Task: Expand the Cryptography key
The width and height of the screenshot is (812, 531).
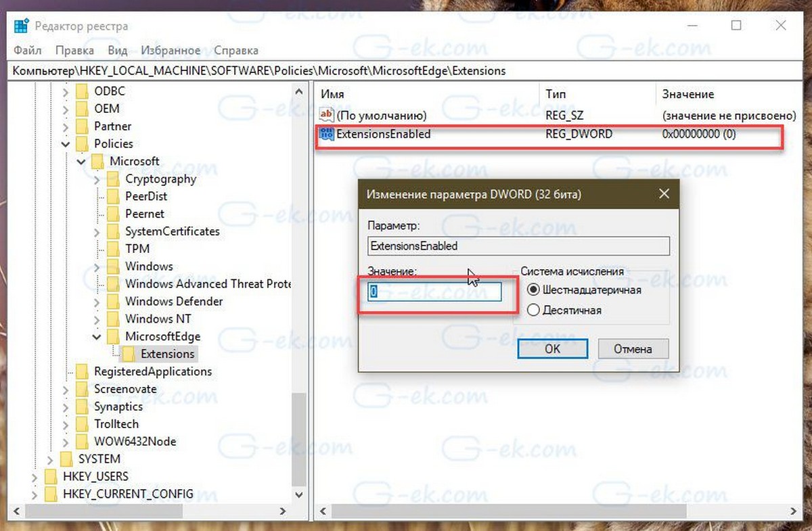Action: 97,179
